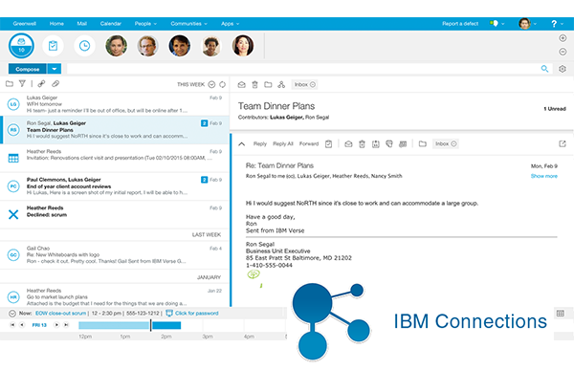Click the plus icon at top right
The width and height of the screenshot is (574, 392).
[x=563, y=38]
